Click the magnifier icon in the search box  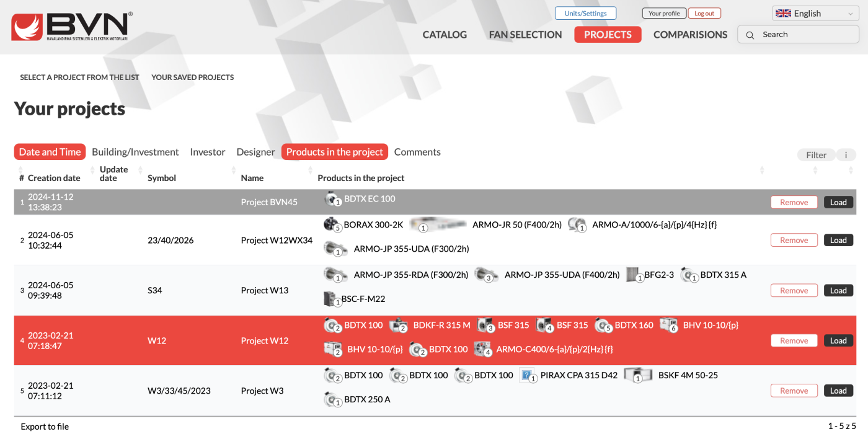click(x=750, y=35)
